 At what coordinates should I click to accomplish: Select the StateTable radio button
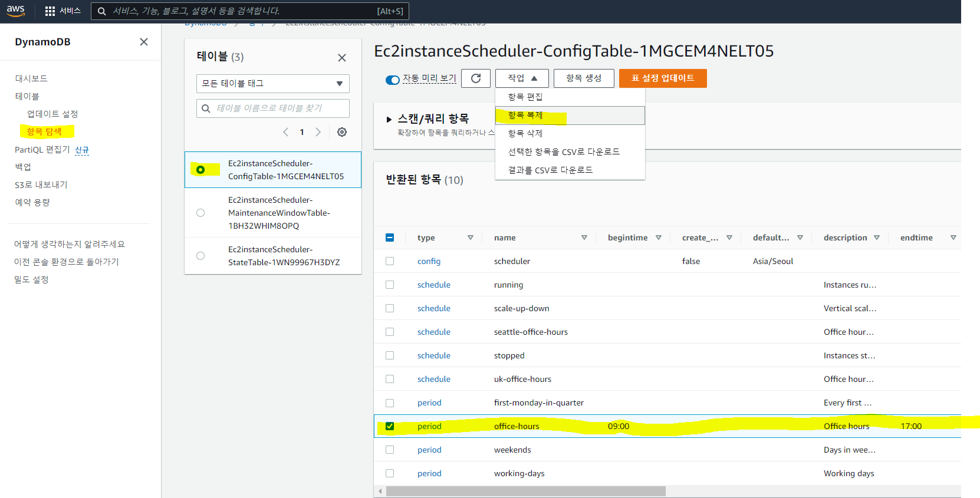(x=200, y=256)
